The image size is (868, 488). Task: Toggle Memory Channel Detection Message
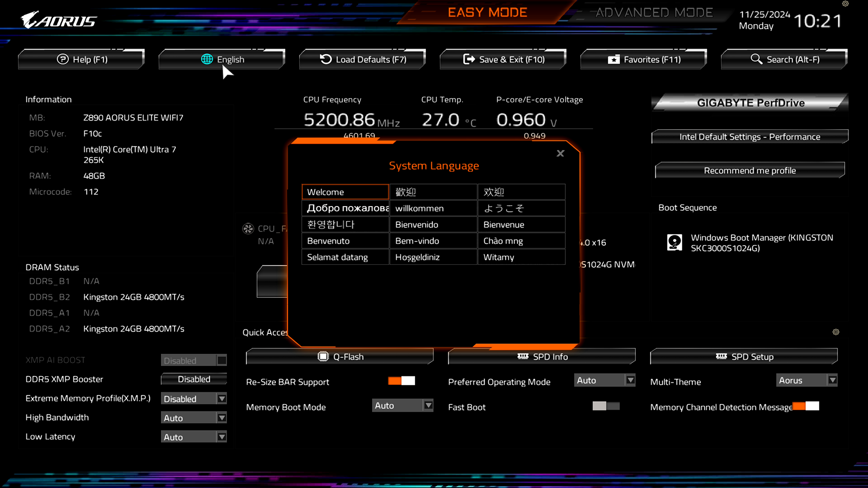coord(806,406)
